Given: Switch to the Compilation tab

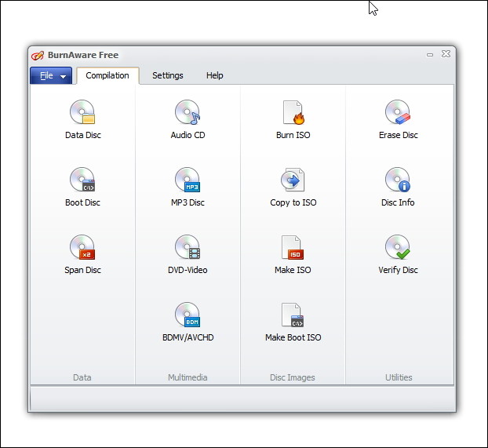Looking at the screenshot, I should pyautogui.click(x=107, y=75).
